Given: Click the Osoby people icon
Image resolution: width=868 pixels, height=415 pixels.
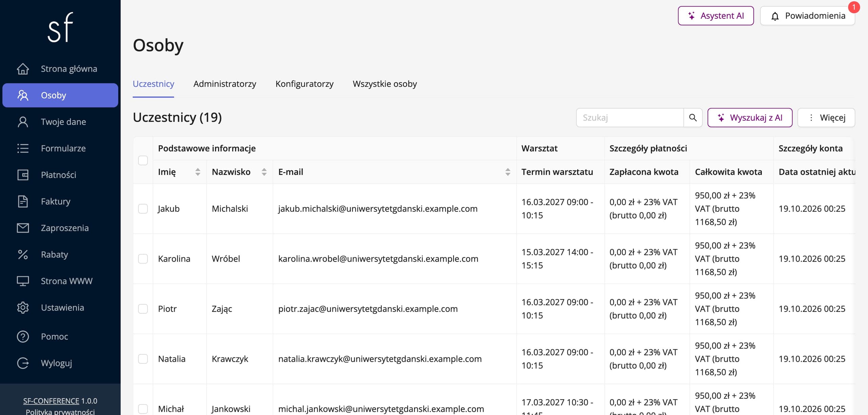Looking at the screenshot, I should [x=23, y=95].
